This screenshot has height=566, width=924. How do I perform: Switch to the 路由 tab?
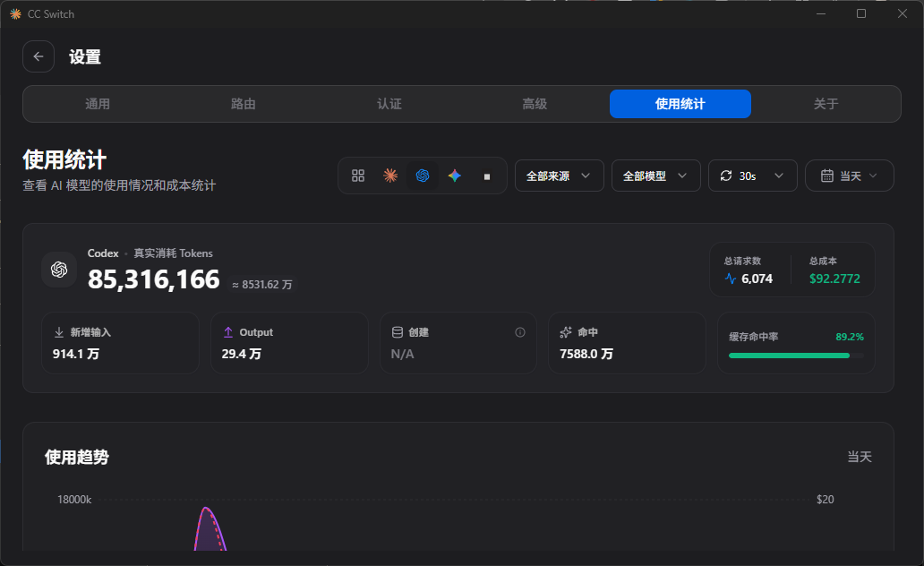(x=243, y=104)
